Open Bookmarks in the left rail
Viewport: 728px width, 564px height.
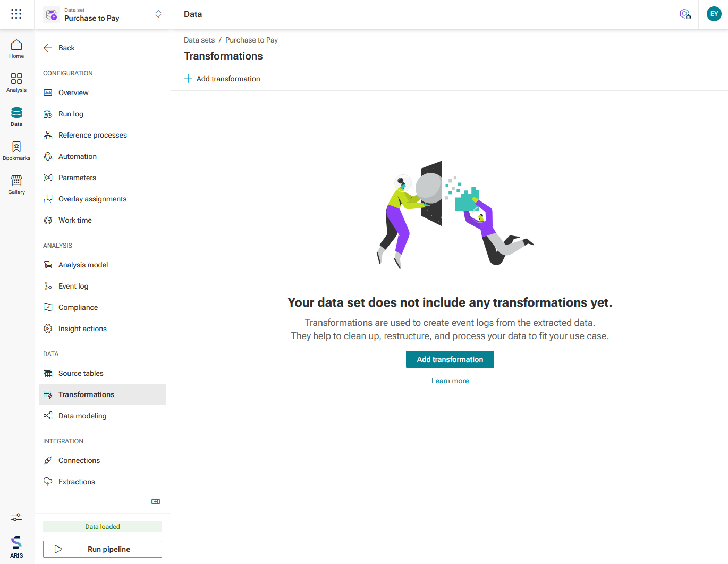(x=16, y=151)
